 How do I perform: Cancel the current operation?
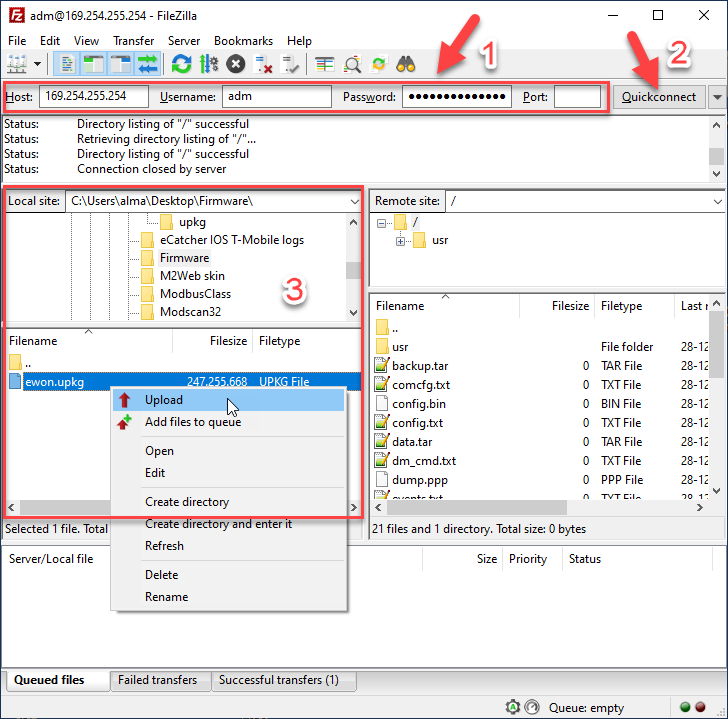click(x=236, y=64)
